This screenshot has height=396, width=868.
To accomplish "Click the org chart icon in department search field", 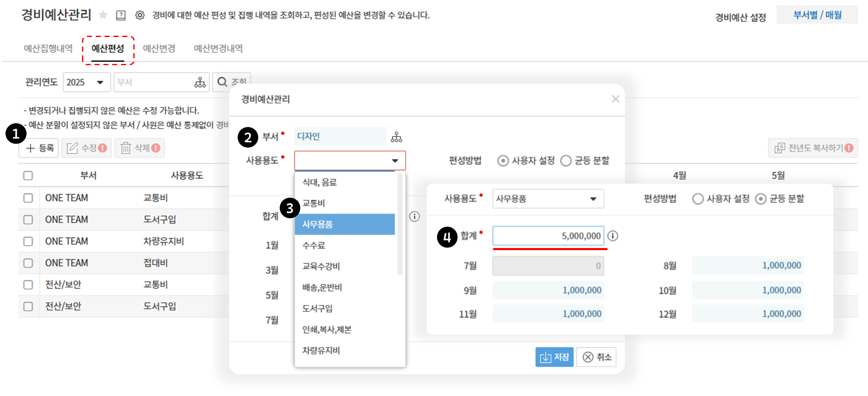I will [x=200, y=82].
